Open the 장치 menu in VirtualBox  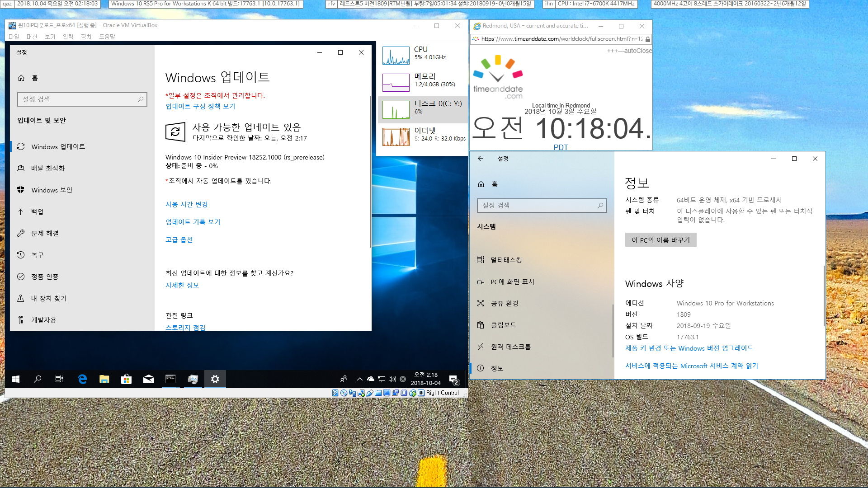point(86,37)
